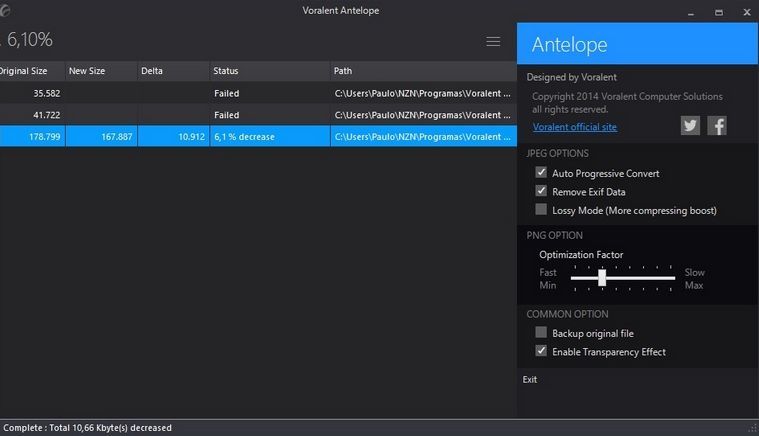
Task: Open the Voralent official site link
Action: pyautogui.click(x=575, y=127)
